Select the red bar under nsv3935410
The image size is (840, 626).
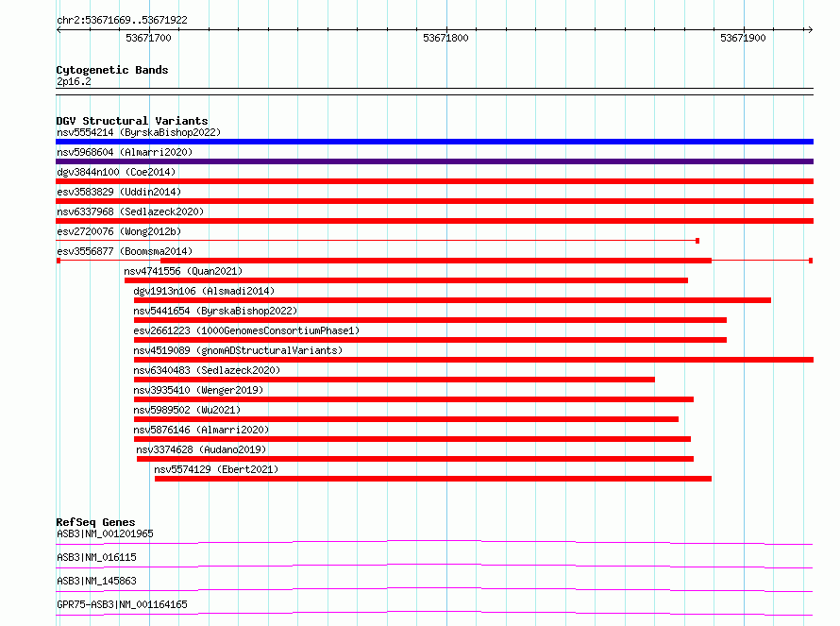click(413, 399)
